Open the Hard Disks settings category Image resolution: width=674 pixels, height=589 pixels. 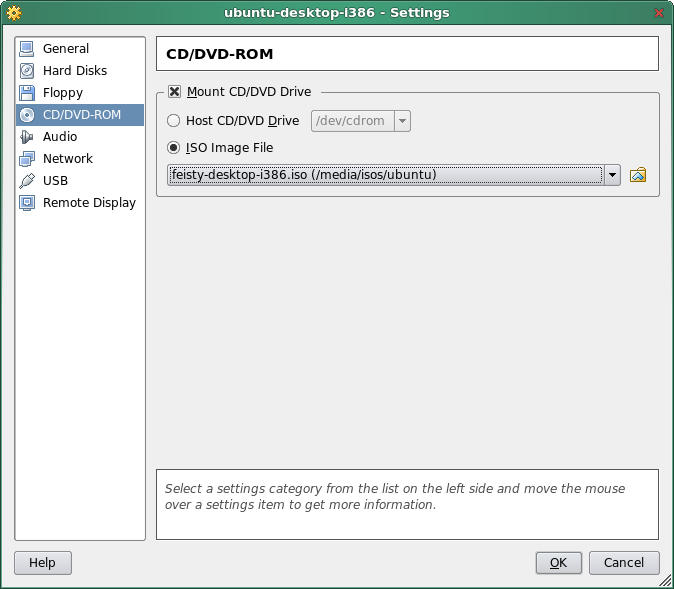pos(75,71)
